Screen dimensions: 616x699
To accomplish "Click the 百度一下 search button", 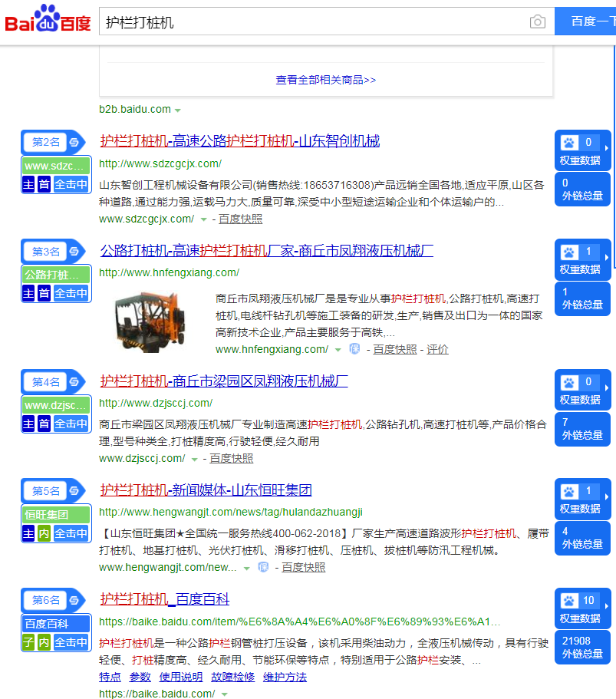I will click(x=585, y=21).
